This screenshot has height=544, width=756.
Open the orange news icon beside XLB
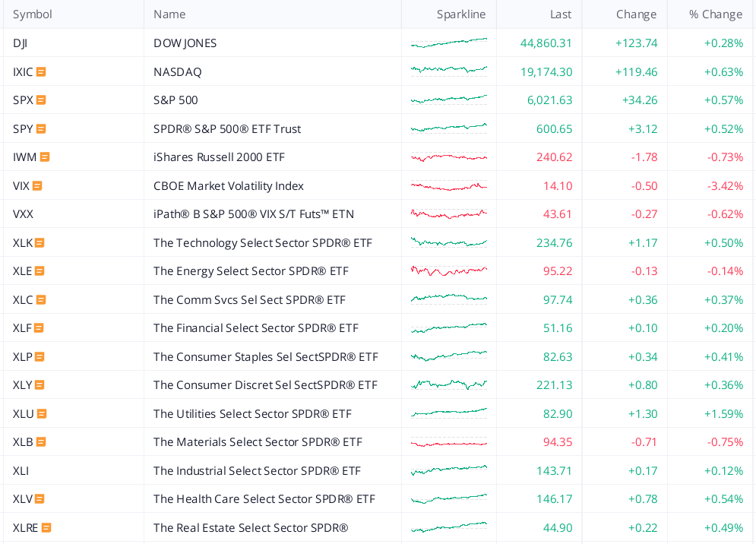click(x=42, y=441)
